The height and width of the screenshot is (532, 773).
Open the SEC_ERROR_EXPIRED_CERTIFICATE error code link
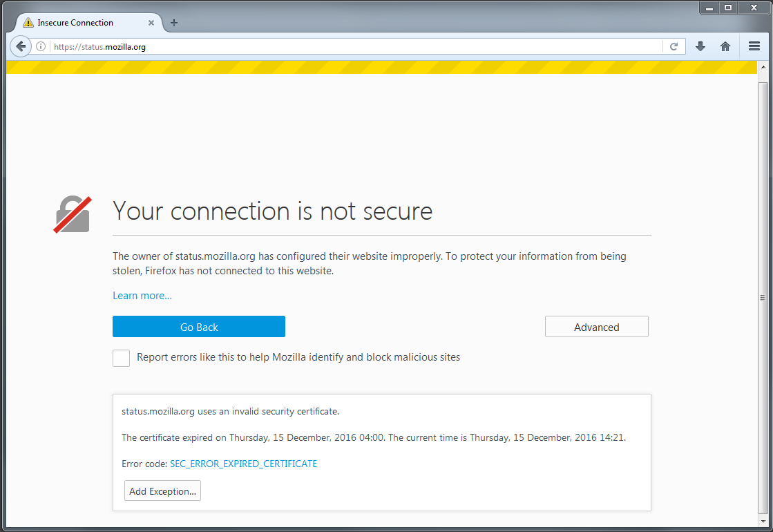[244, 464]
